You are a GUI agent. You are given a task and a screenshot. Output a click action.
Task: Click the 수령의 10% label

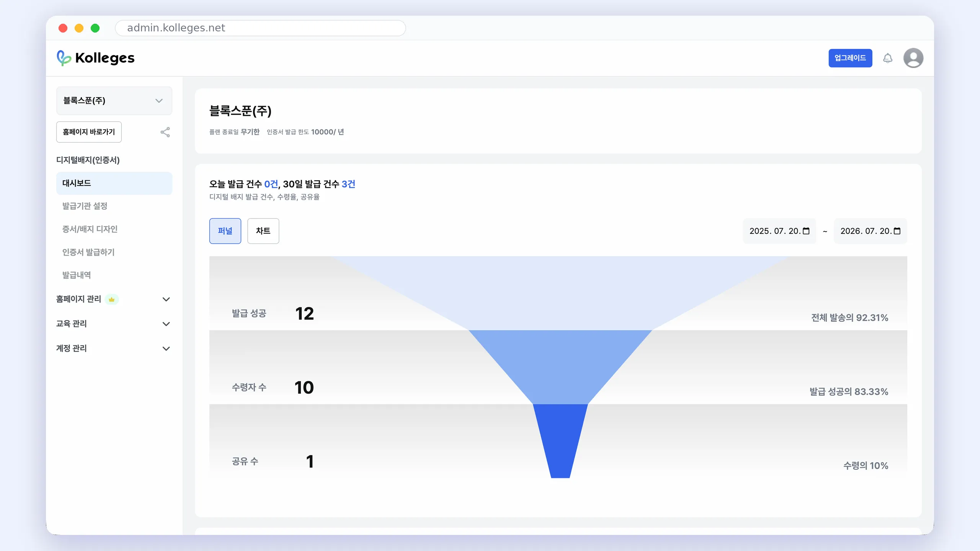pos(866,466)
